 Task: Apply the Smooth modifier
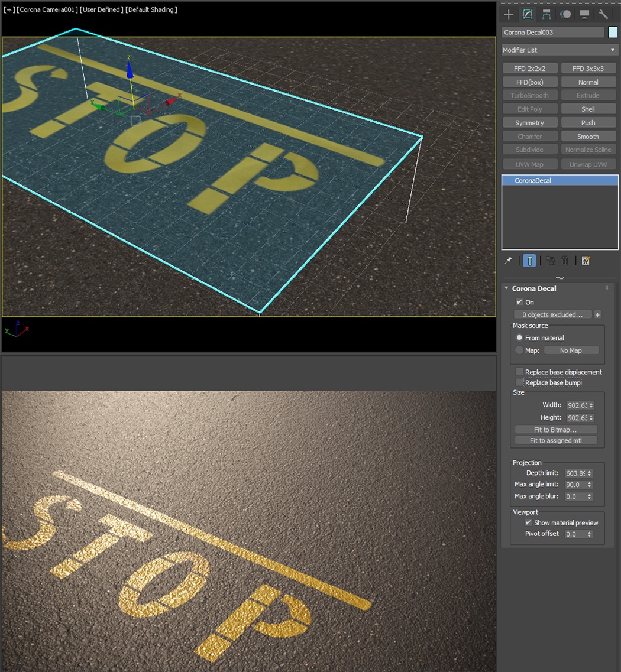tap(588, 137)
